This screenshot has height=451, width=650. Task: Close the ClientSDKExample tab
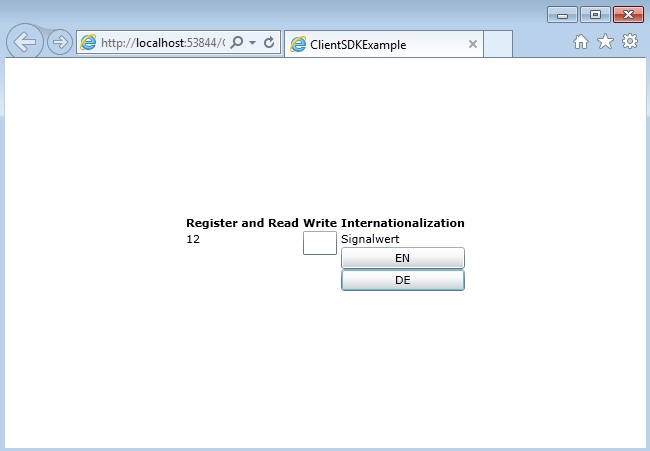click(x=473, y=45)
